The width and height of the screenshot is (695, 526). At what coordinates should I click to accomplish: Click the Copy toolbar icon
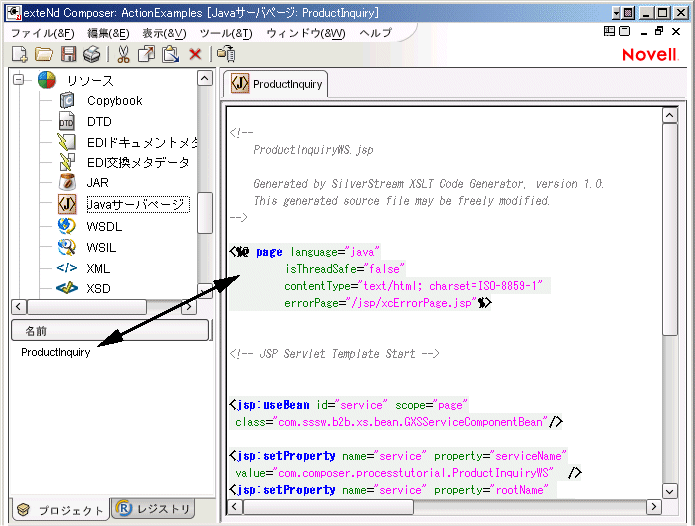[x=146, y=54]
